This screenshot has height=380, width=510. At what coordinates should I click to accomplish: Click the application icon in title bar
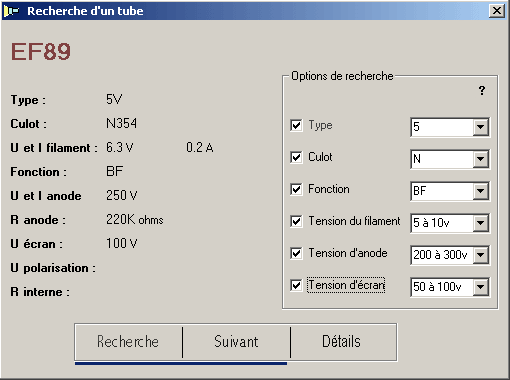pos(12,11)
